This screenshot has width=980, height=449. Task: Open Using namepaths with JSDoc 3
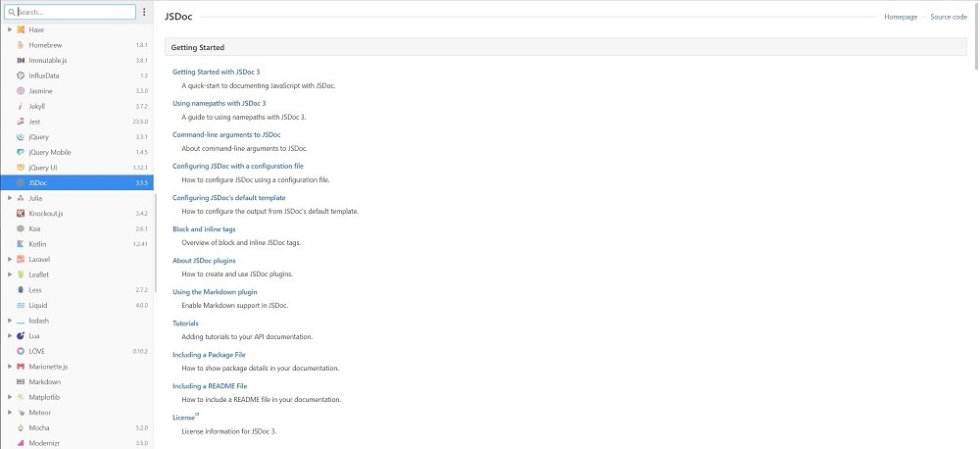click(x=220, y=103)
